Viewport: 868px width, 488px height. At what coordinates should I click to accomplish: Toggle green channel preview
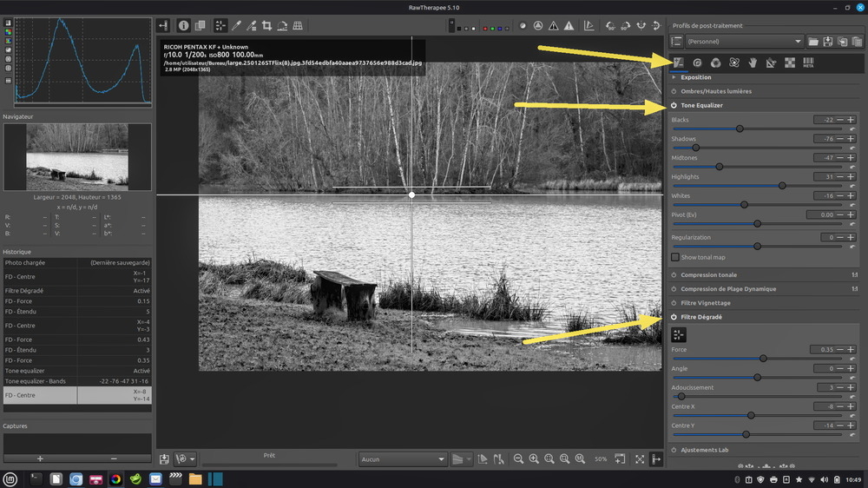click(493, 29)
